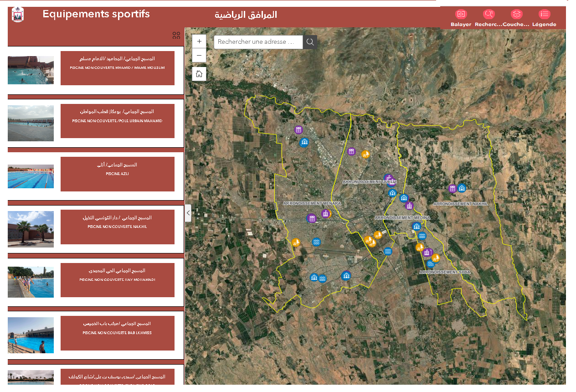
Task: Click the Arabic title المرافق الرياضية
Action: 246,15
